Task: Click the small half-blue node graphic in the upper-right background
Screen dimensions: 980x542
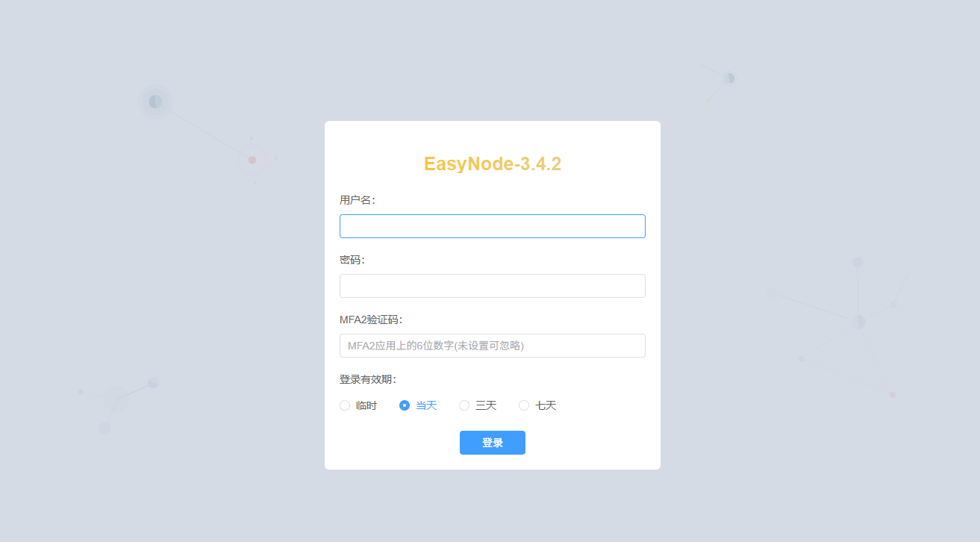Action: tap(729, 78)
